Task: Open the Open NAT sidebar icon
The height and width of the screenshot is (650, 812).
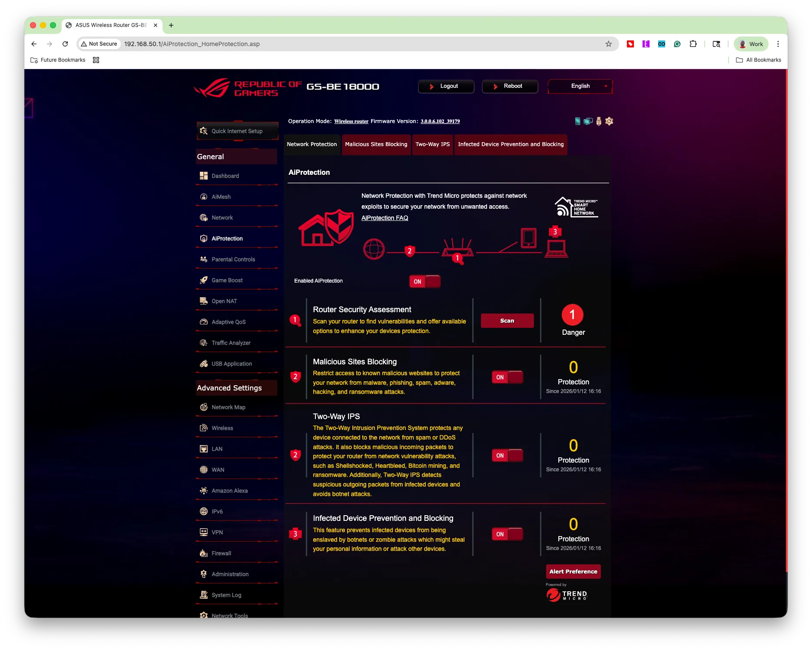Action: coord(203,301)
